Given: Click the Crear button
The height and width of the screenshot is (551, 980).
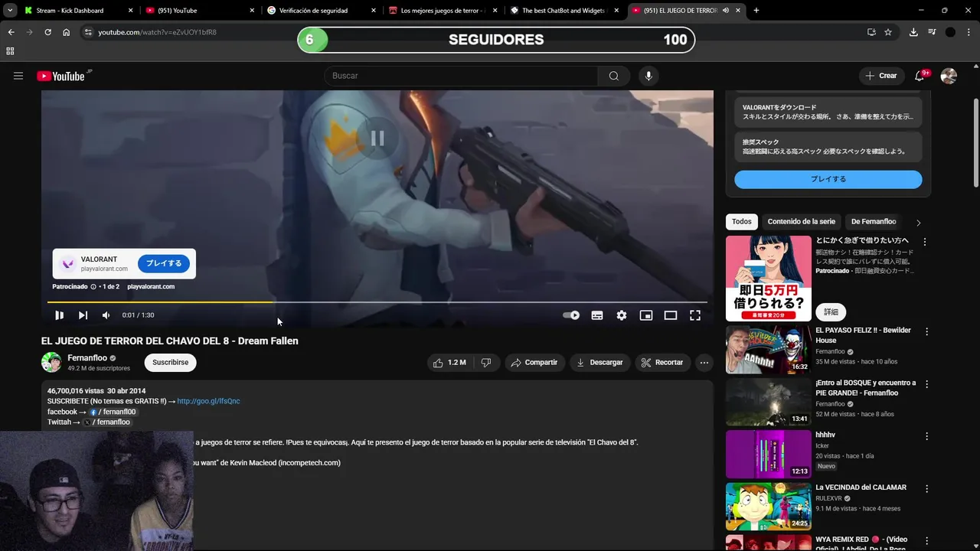Looking at the screenshot, I should pyautogui.click(x=881, y=76).
